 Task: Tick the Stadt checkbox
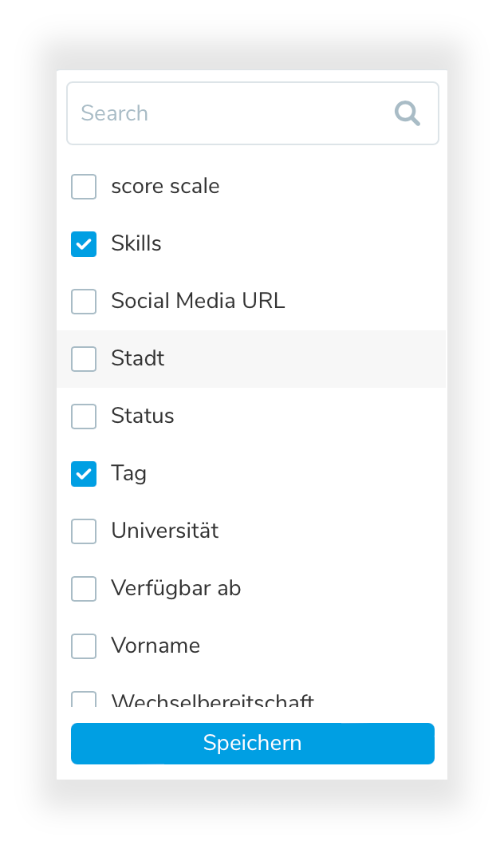(84, 359)
